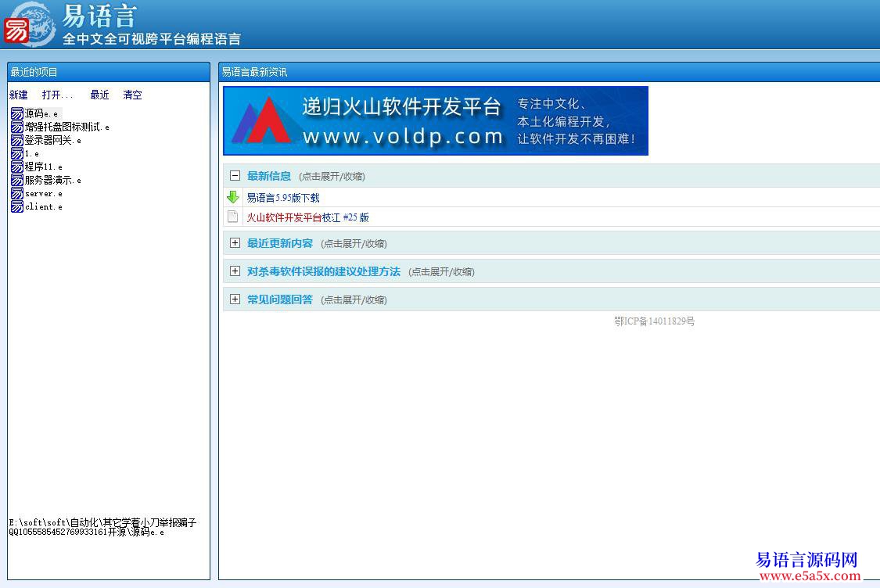Open the 易语言5.95版下载 link
Viewport: 880px width, 588px height.
point(282,197)
